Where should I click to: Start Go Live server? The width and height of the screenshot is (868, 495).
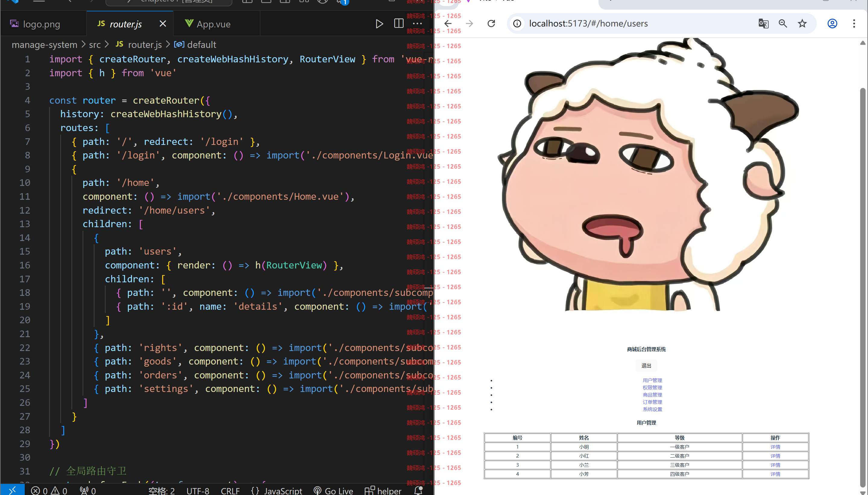334,490
